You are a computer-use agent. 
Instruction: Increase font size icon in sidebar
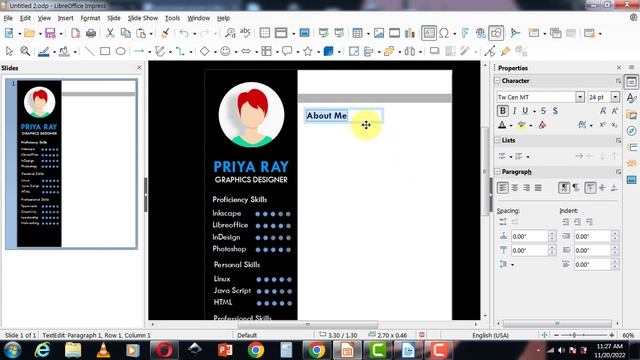pos(603,111)
